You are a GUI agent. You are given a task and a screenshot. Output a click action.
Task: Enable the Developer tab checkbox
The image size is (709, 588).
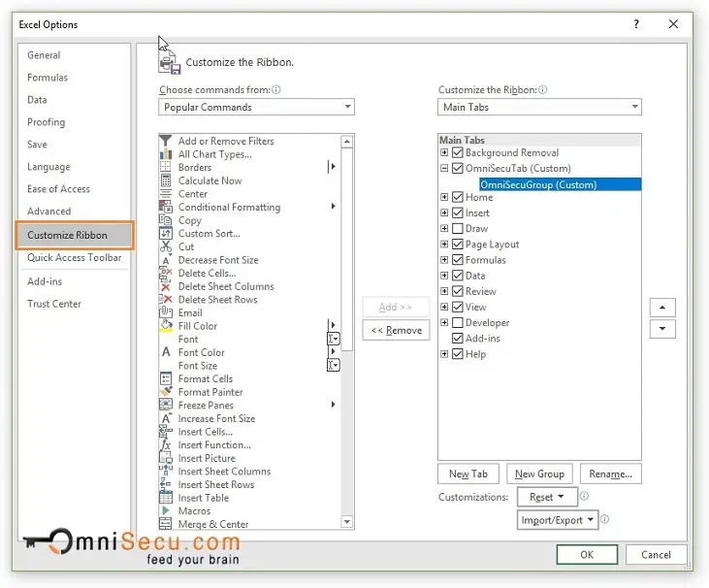458,322
